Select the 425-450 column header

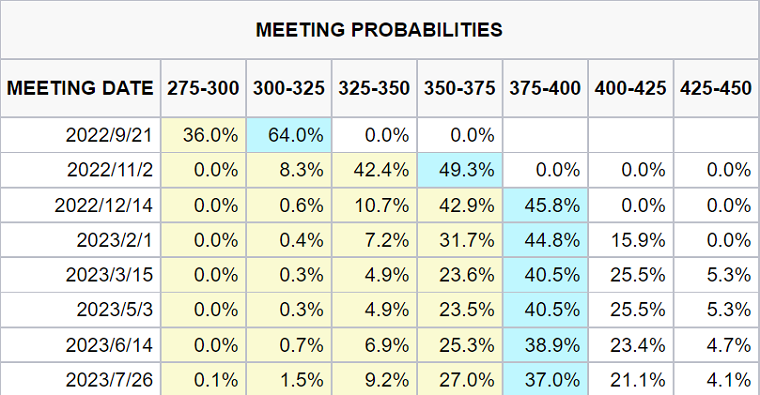(716, 88)
